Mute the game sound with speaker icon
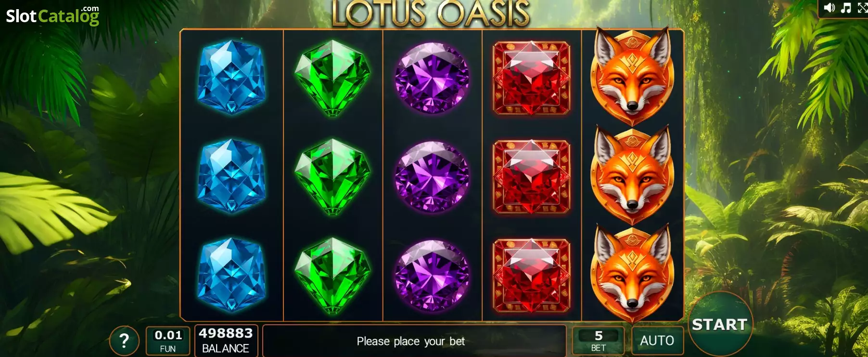 click(829, 7)
